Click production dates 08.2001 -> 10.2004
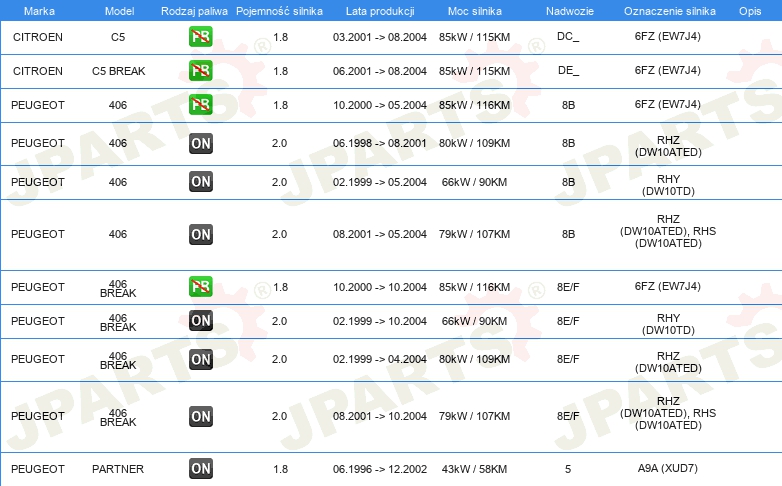782x486 pixels. (380, 416)
